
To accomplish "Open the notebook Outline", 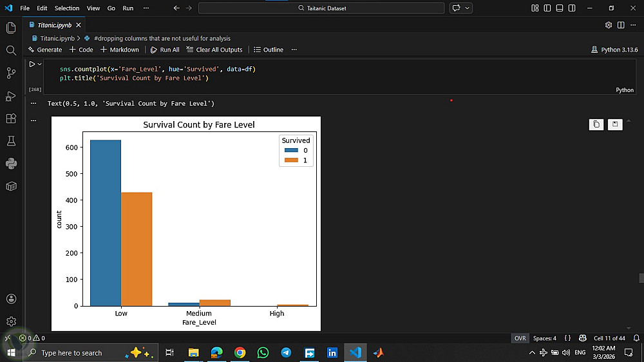I will (269, 50).
